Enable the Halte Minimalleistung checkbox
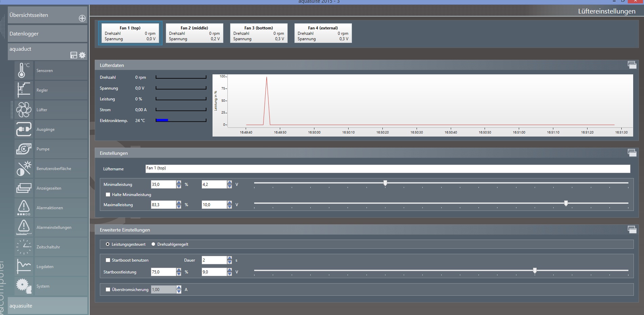The width and height of the screenshot is (644, 315). tap(108, 195)
